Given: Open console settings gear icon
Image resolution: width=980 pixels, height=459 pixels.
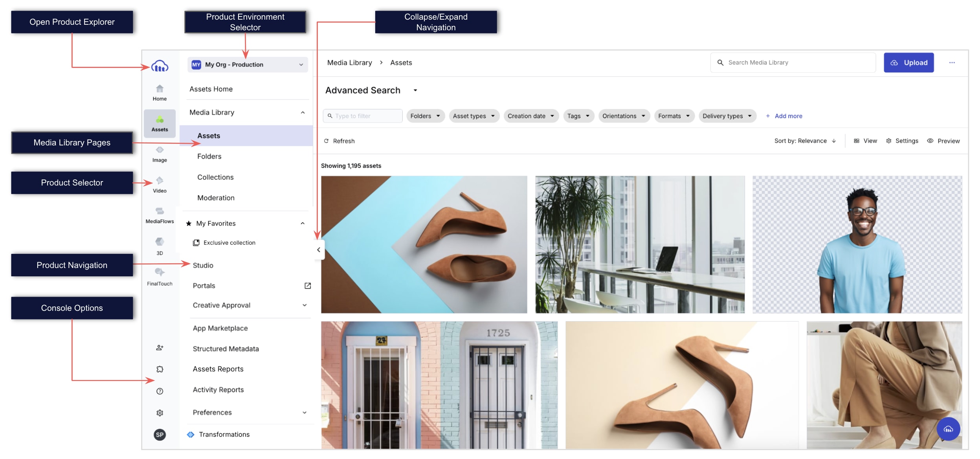Looking at the screenshot, I should click(160, 413).
